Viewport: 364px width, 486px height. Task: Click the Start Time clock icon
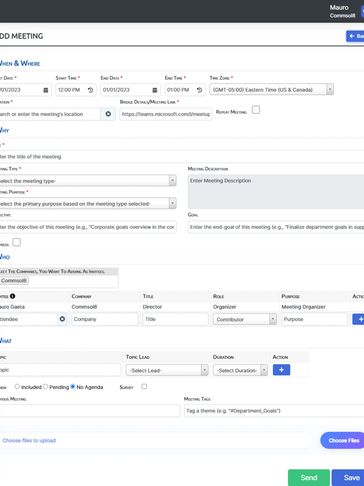(90, 90)
